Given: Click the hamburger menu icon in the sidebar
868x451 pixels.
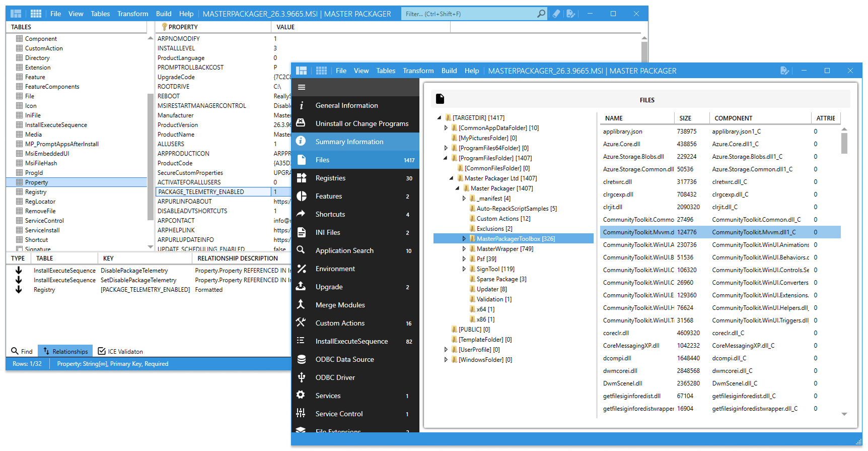Looking at the screenshot, I should 302,87.
